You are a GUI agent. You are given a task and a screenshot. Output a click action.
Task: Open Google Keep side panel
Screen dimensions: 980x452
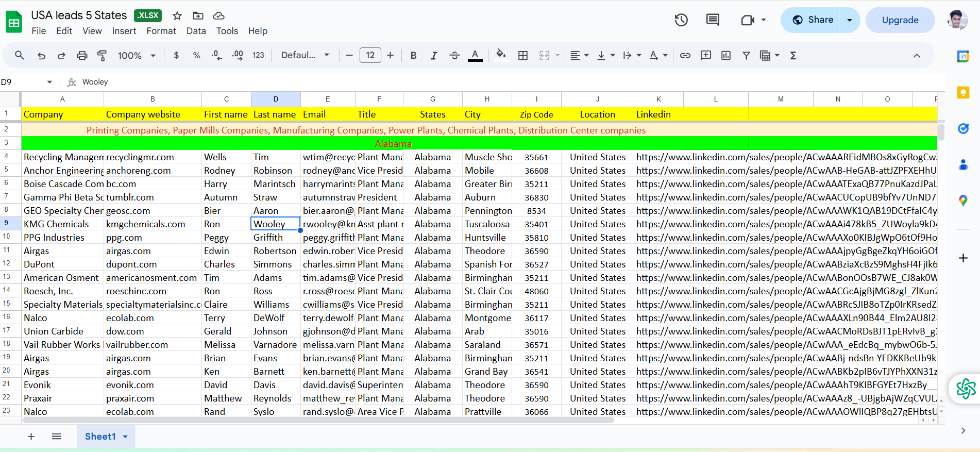[x=963, y=92]
